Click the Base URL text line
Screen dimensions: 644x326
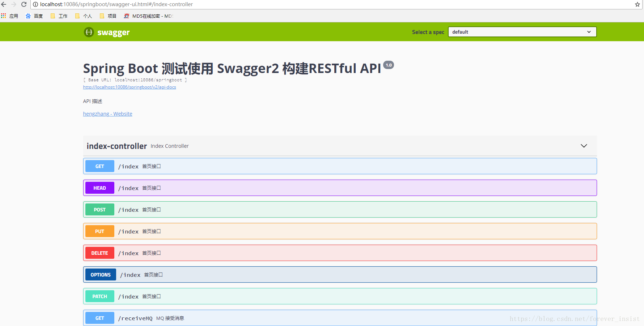(x=135, y=80)
